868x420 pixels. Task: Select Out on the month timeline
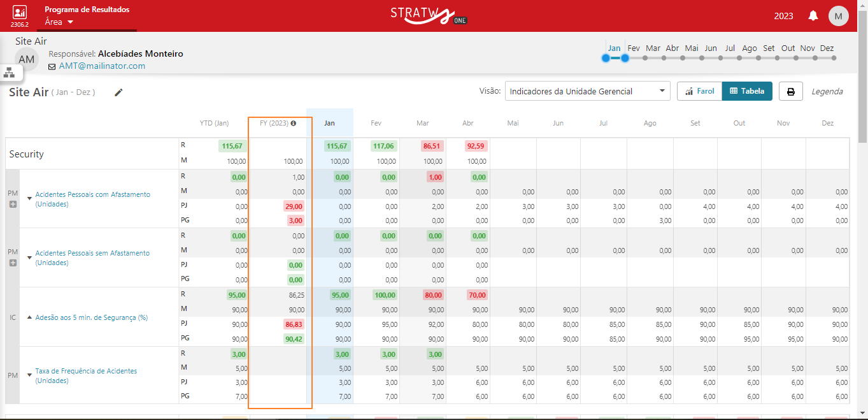click(x=788, y=48)
